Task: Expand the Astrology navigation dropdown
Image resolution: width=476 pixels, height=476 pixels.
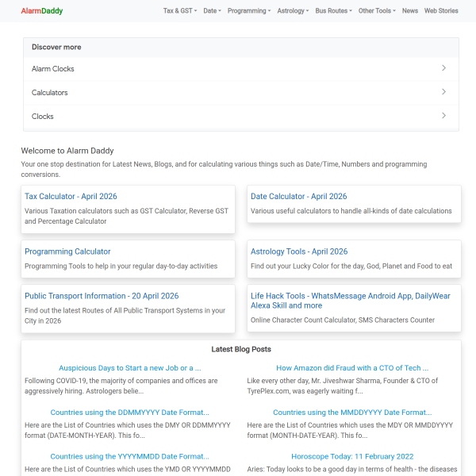Action: click(293, 11)
